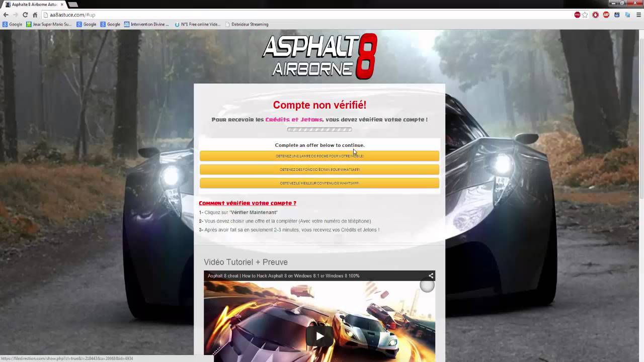Open the browser home page icon
Viewport: 644px width, 362px height.
point(35,15)
